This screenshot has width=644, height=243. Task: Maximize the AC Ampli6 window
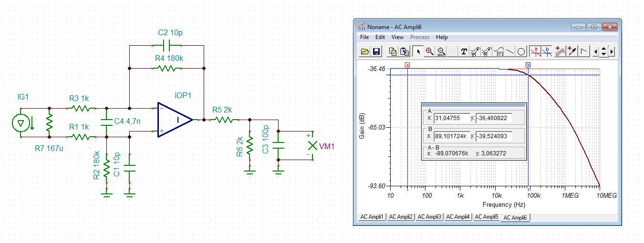594,27
